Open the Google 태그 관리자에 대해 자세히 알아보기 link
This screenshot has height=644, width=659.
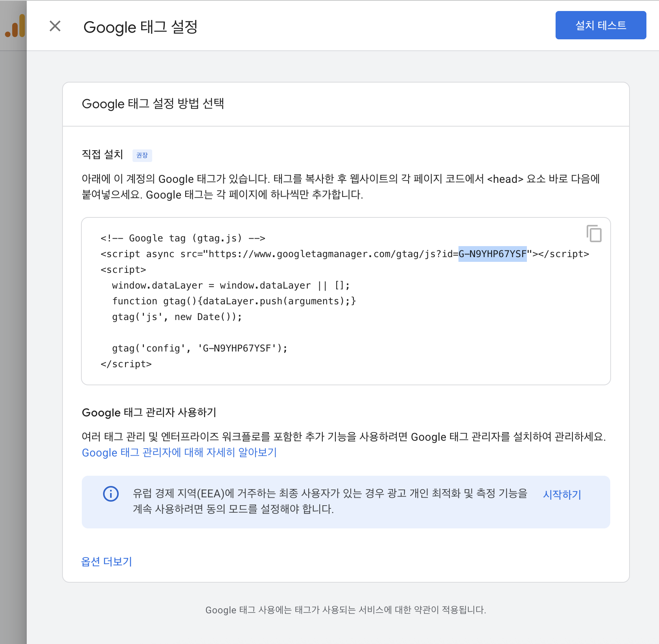(x=179, y=453)
